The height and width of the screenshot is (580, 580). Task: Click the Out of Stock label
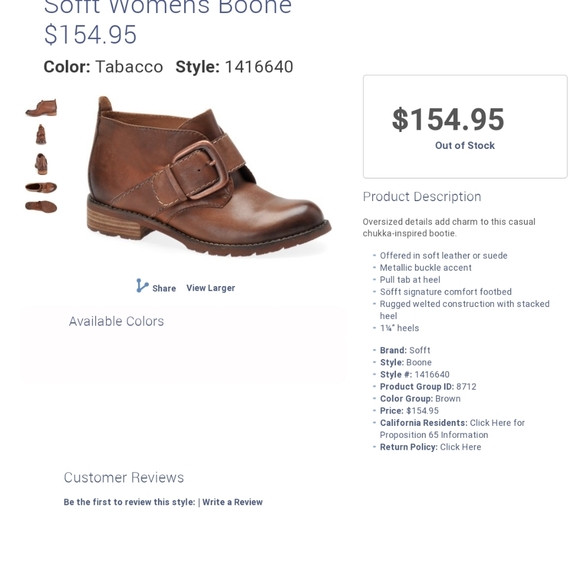point(465,145)
